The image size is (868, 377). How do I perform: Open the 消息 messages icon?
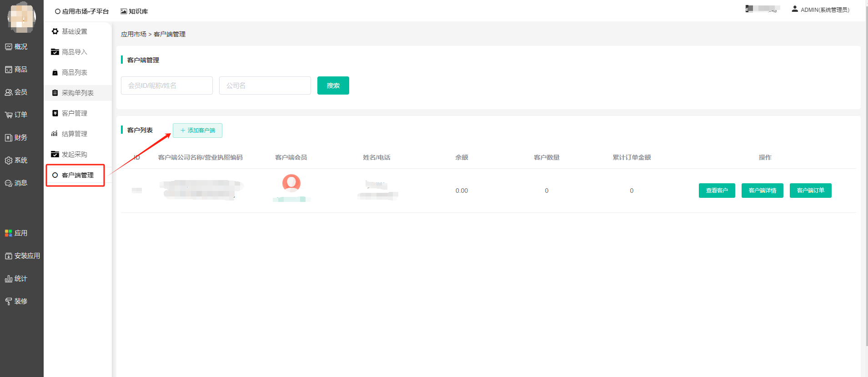(x=9, y=183)
